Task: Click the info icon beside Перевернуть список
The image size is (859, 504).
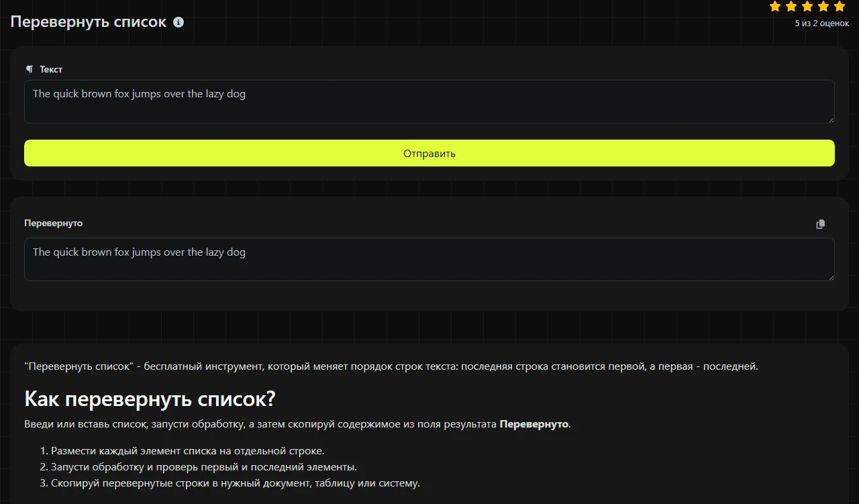Action: pos(179,22)
